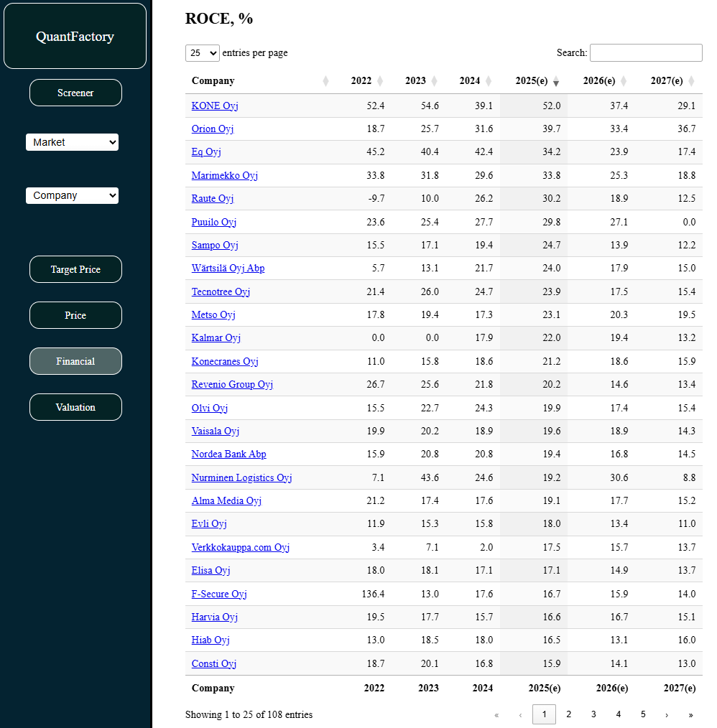
Task: Click the QuantFactory logo box
Action: pyautogui.click(x=75, y=37)
